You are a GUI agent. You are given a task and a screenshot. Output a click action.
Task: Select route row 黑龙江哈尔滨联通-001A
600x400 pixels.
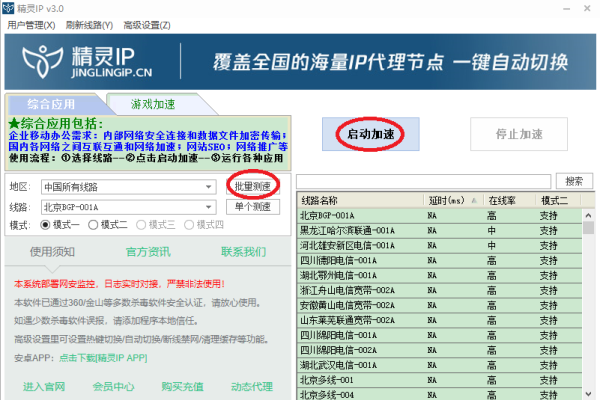tap(440, 230)
